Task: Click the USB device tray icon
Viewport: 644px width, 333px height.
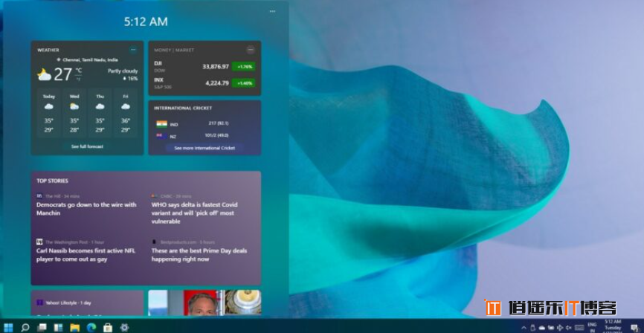Action: 533,328
